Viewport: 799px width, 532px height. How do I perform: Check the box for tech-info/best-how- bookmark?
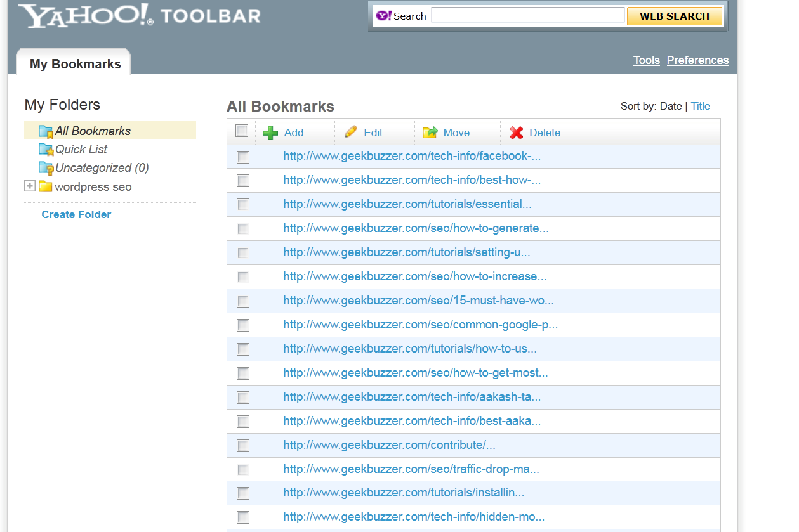[243, 181]
